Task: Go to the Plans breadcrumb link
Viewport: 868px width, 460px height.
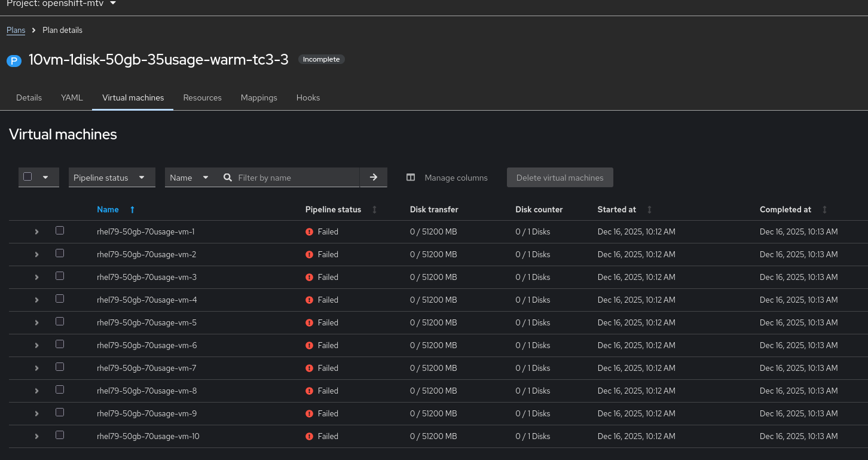Action: click(16, 30)
